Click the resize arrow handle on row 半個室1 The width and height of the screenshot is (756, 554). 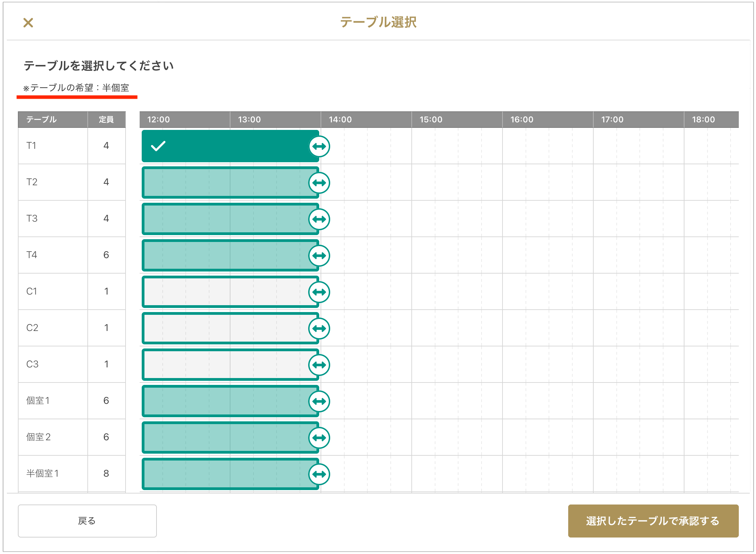pos(319,474)
